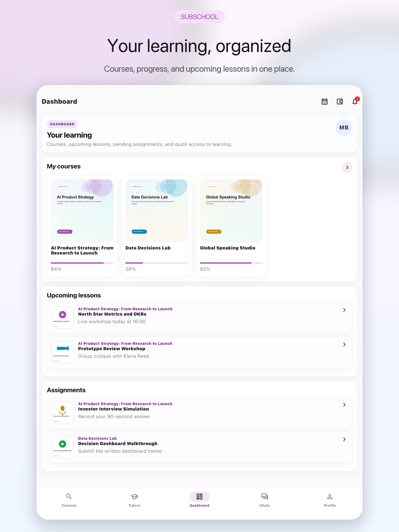Expand Investor Interview Simulation chevron

click(344, 405)
